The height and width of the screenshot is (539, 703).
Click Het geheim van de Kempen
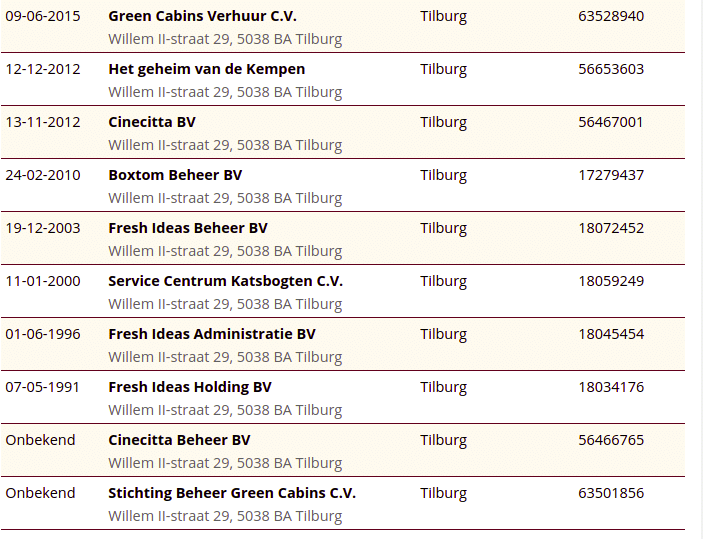pos(206,69)
